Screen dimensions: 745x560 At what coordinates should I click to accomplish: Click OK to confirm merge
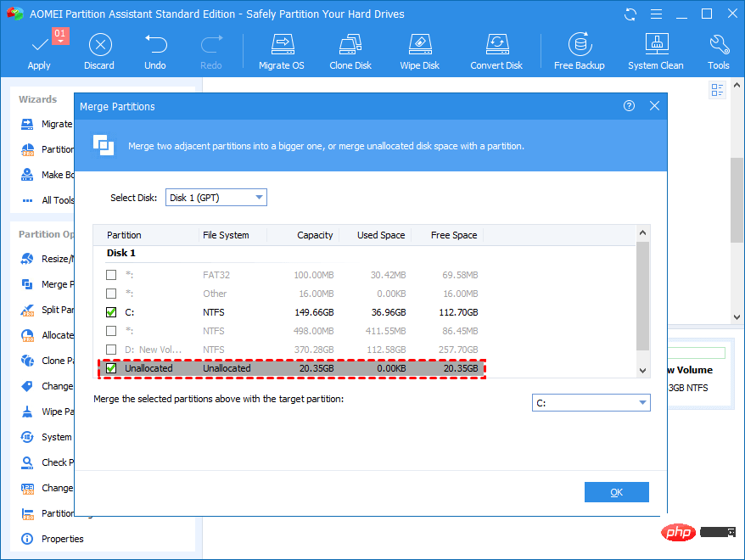pos(616,492)
